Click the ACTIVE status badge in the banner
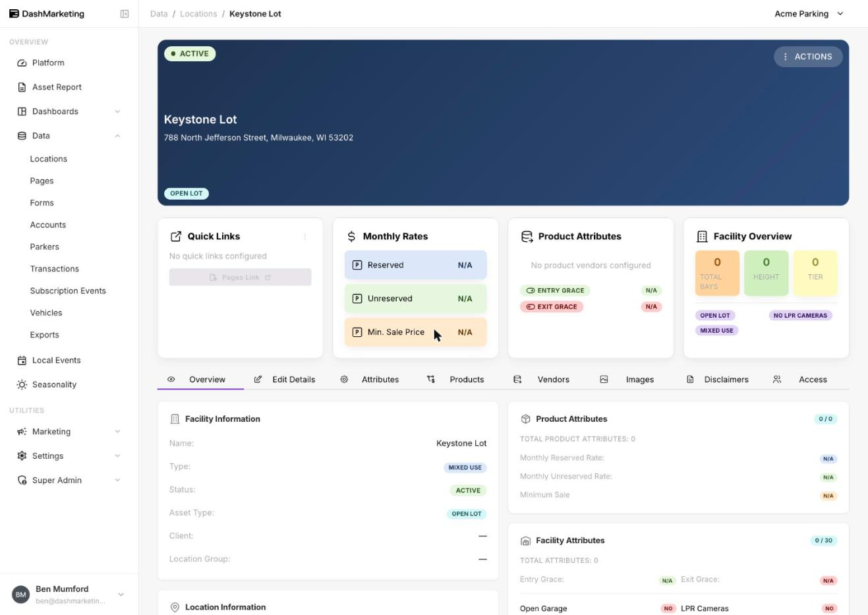The image size is (868, 615). tap(190, 54)
